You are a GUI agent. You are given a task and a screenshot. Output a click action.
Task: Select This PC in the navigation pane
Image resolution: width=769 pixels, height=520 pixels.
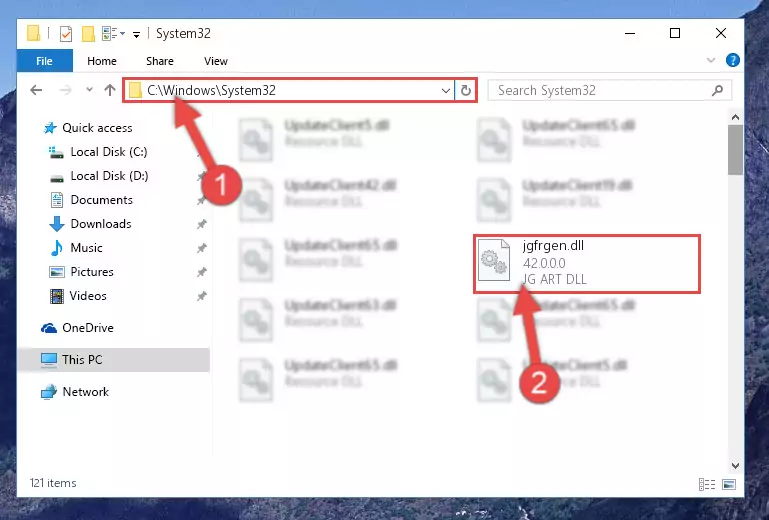click(114, 360)
